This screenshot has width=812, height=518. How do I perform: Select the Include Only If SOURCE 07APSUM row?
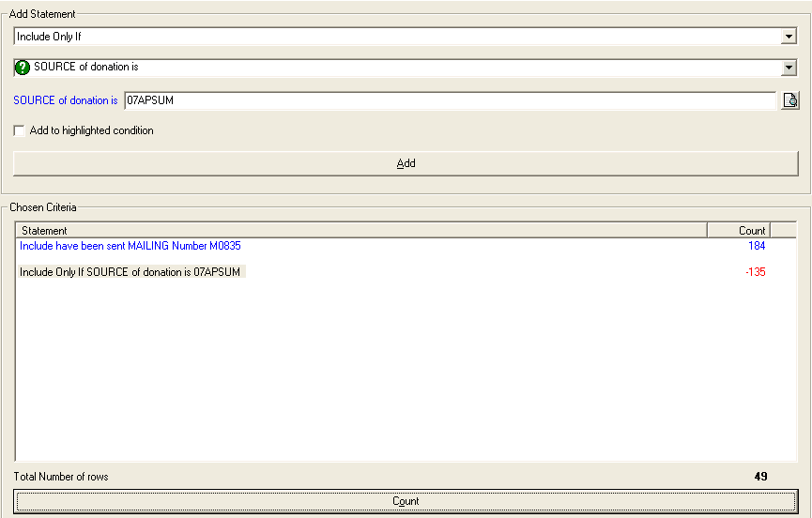(130, 272)
